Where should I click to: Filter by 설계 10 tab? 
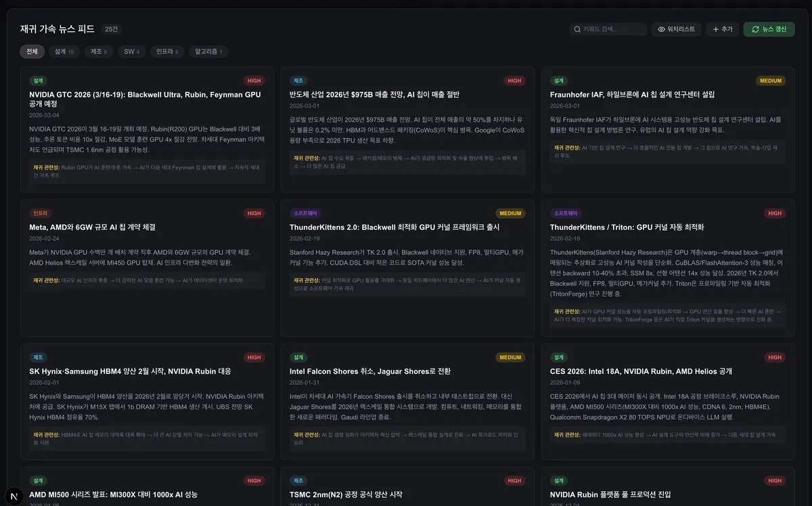(64, 51)
